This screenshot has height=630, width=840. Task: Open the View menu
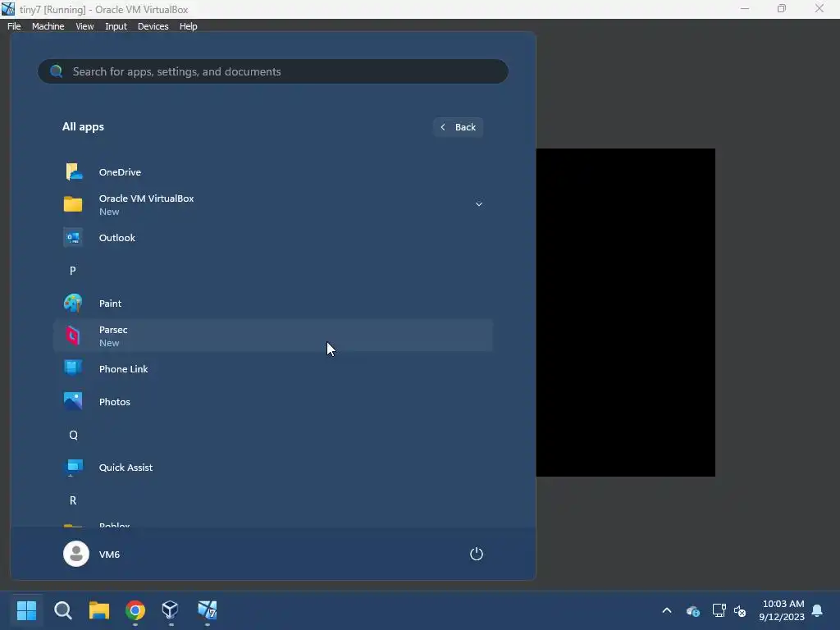[84, 26]
